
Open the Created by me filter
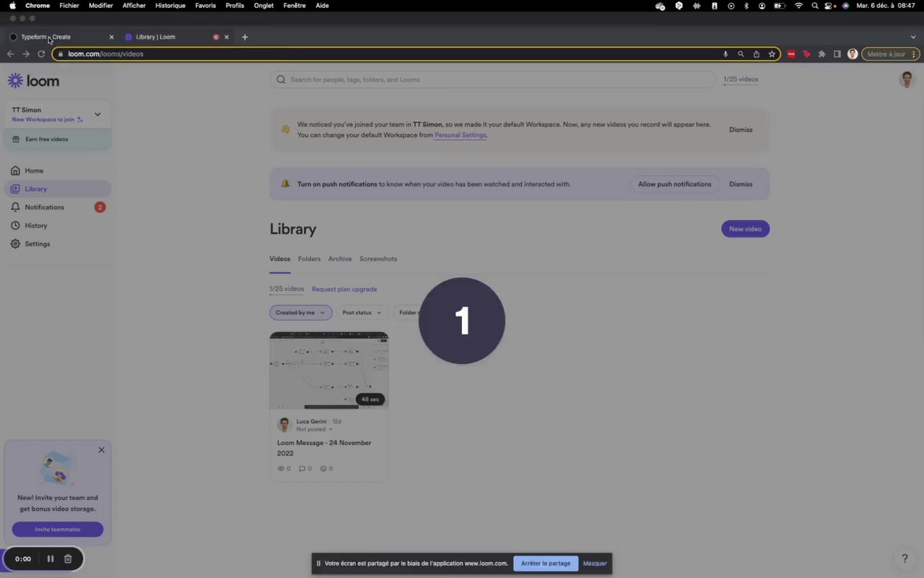click(300, 313)
